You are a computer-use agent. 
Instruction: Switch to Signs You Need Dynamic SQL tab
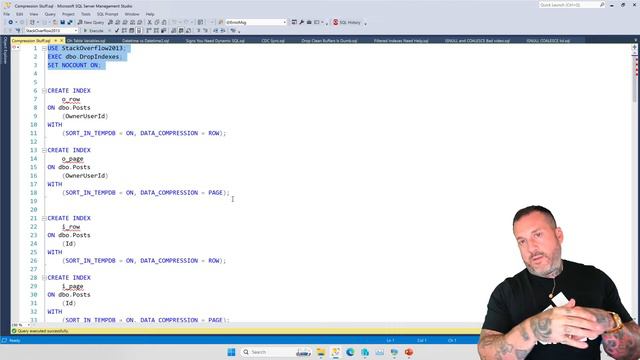tap(215, 40)
